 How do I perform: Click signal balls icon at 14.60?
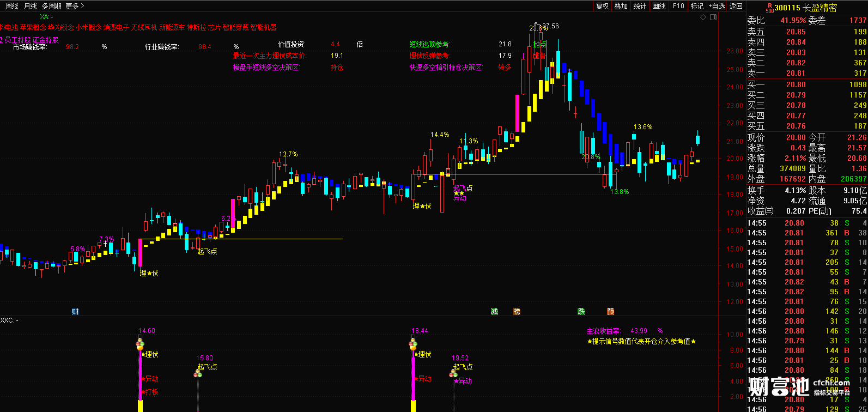[139, 344]
